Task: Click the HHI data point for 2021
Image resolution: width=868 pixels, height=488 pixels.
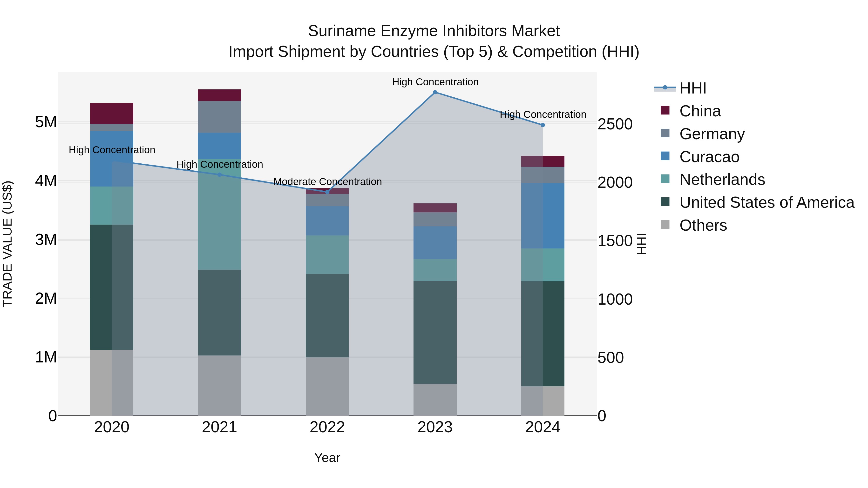Action: click(219, 175)
